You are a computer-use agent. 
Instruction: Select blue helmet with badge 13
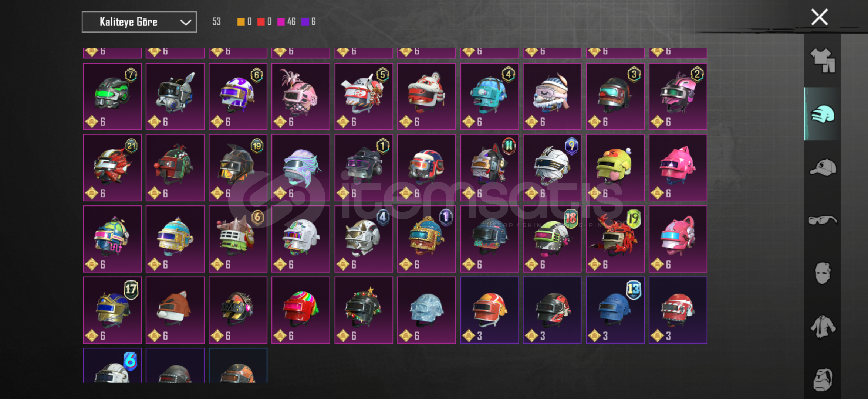(615, 310)
